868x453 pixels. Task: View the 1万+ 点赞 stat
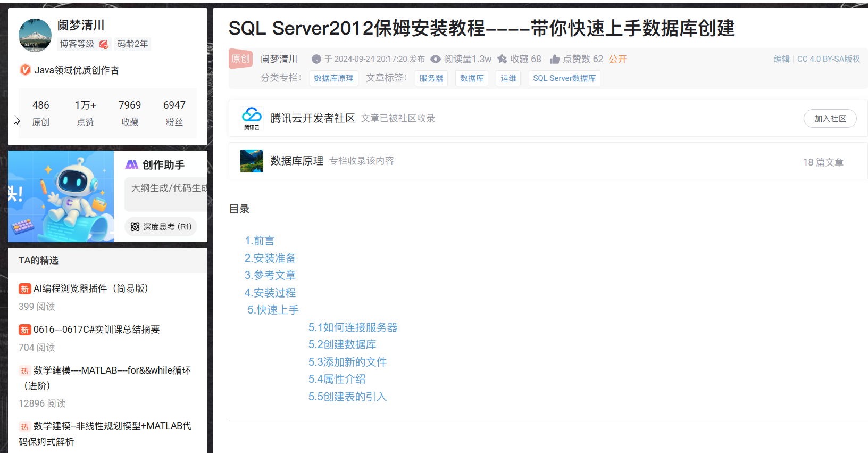[x=85, y=113]
